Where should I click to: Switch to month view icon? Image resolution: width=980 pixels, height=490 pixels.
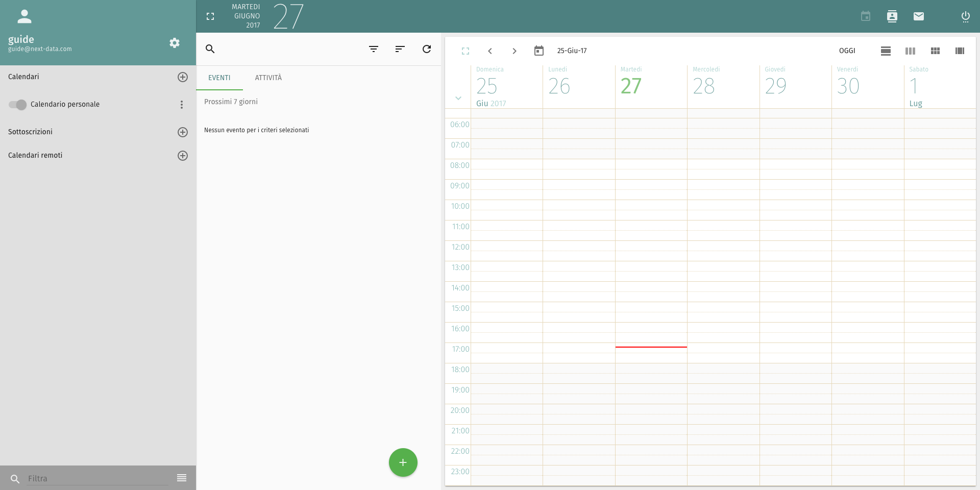tap(935, 51)
